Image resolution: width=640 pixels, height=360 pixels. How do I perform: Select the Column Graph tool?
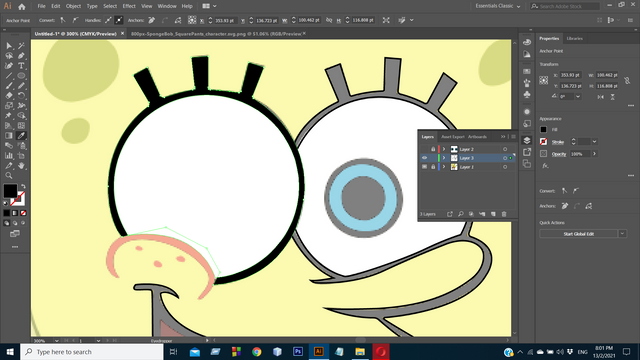coord(9,156)
